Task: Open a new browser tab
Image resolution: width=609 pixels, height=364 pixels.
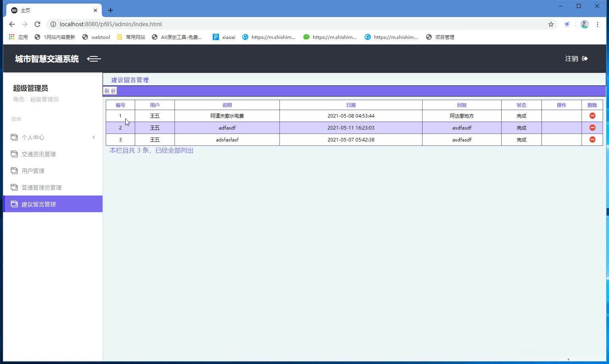Action: click(x=111, y=10)
